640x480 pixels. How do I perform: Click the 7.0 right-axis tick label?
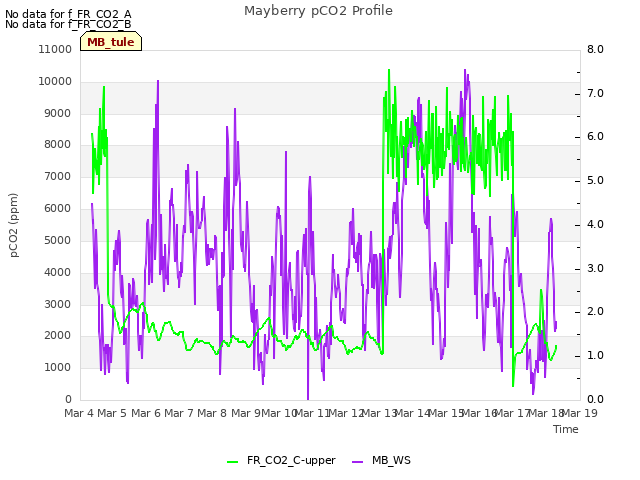click(595, 93)
